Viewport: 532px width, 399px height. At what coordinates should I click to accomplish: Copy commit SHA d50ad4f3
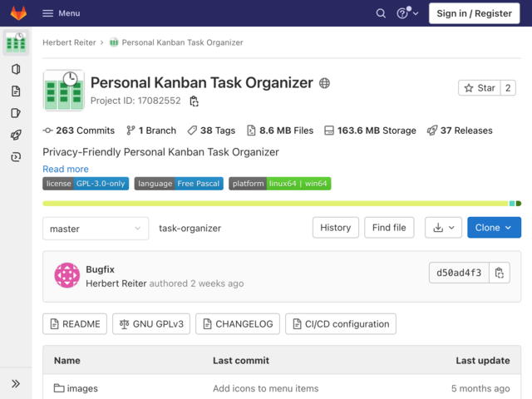(x=499, y=273)
